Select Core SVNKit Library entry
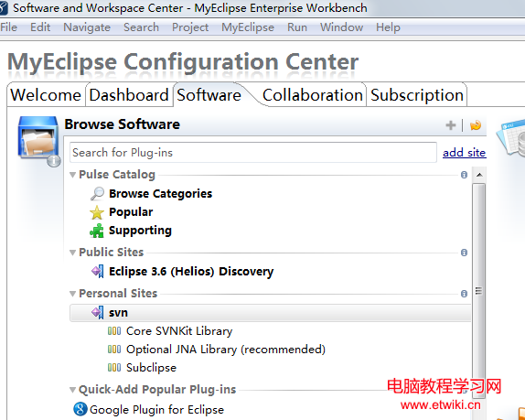This screenshot has height=420, width=525. [179, 331]
